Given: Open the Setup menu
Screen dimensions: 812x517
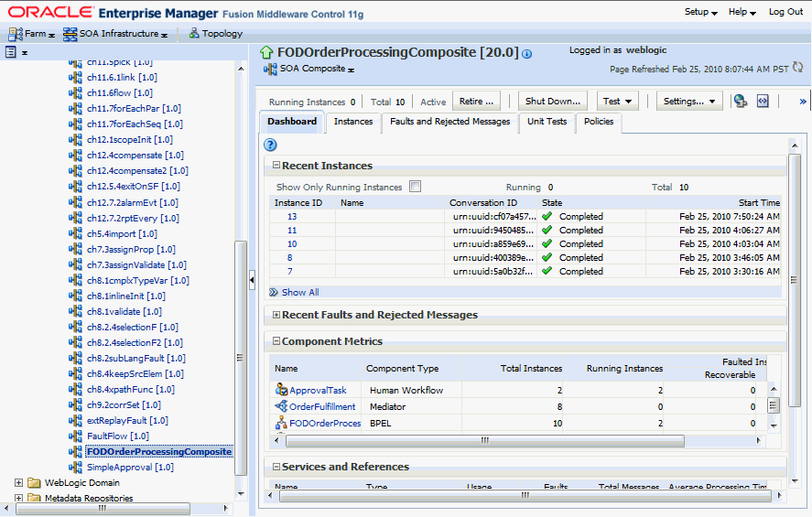Looking at the screenshot, I should point(700,11).
